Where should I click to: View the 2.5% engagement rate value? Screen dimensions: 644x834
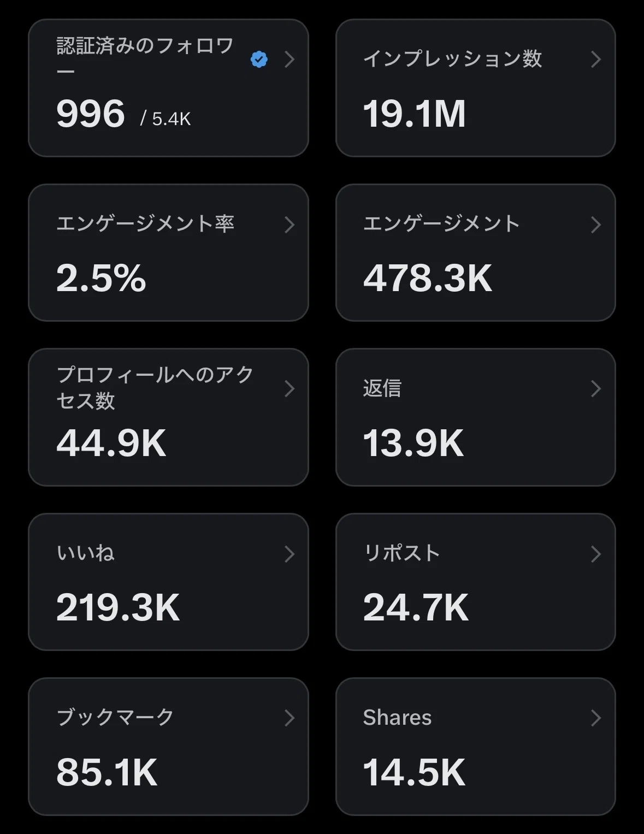tap(101, 278)
